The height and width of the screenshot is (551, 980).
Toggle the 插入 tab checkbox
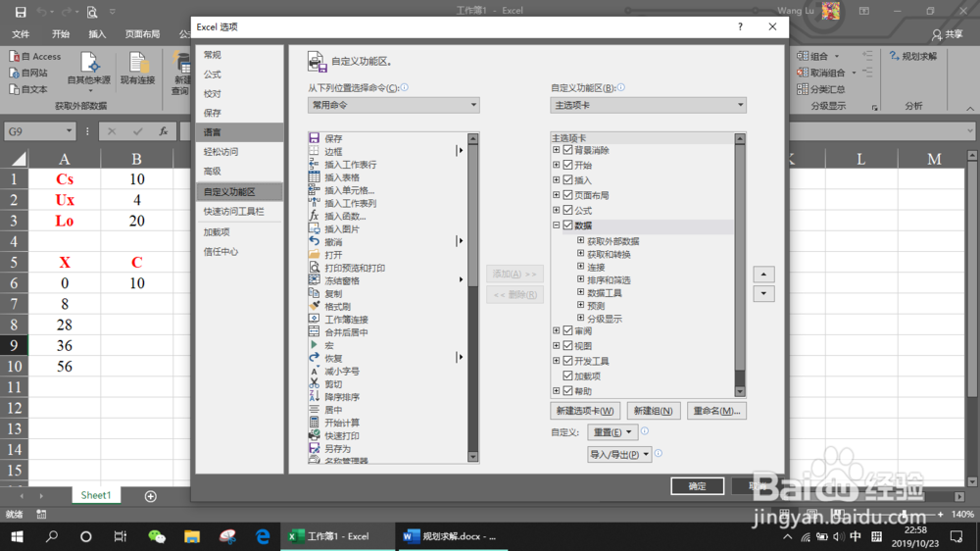567,180
